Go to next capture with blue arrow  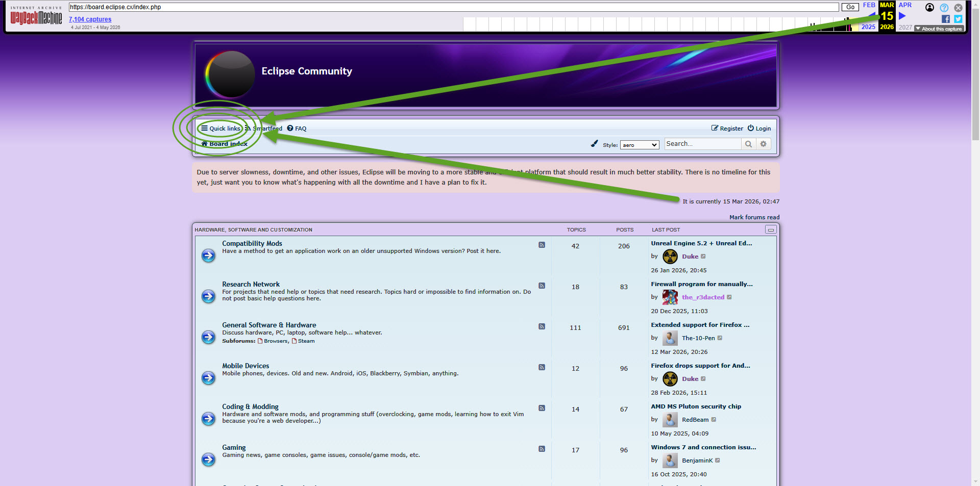pyautogui.click(x=902, y=16)
